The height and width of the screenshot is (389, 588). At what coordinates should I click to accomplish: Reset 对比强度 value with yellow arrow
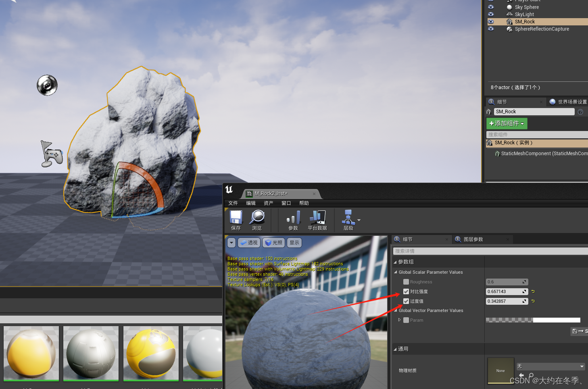(x=533, y=291)
